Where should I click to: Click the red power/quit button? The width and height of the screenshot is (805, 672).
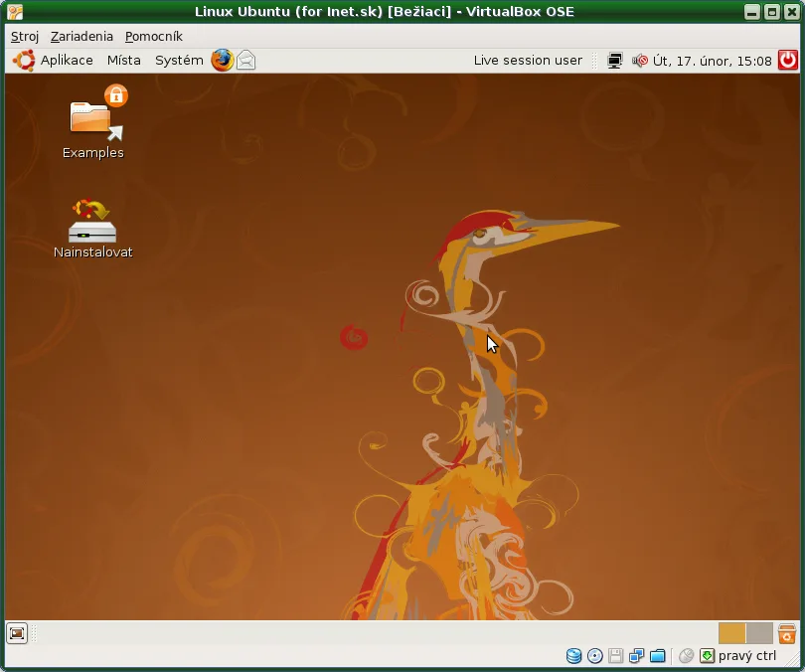click(x=788, y=60)
